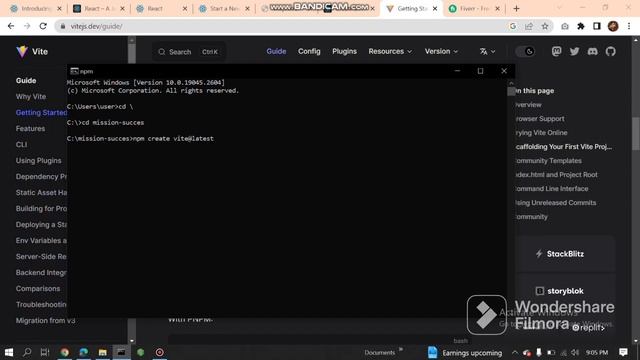The height and width of the screenshot is (360, 640).
Task: Open the Earnings upcoming taskbar widget
Action: [465, 353]
